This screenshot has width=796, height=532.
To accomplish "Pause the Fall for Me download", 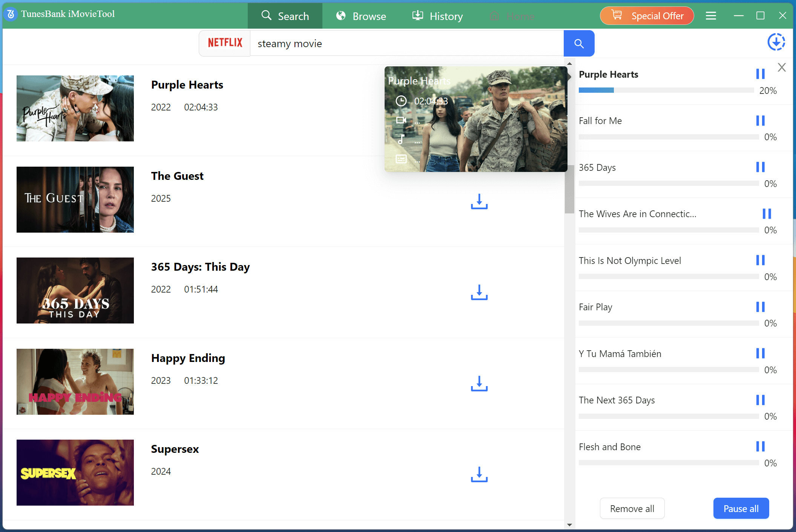I will (x=760, y=121).
